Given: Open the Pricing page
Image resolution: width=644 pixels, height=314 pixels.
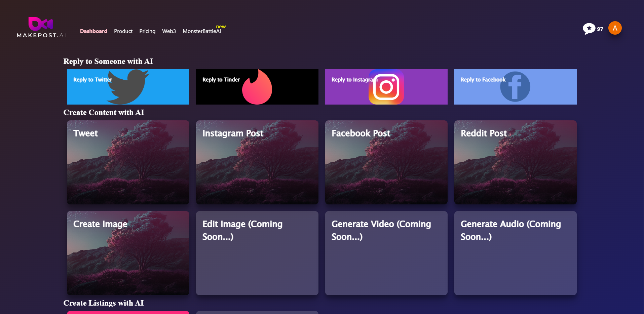Looking at the screenshot, I should tap(147, 31).
